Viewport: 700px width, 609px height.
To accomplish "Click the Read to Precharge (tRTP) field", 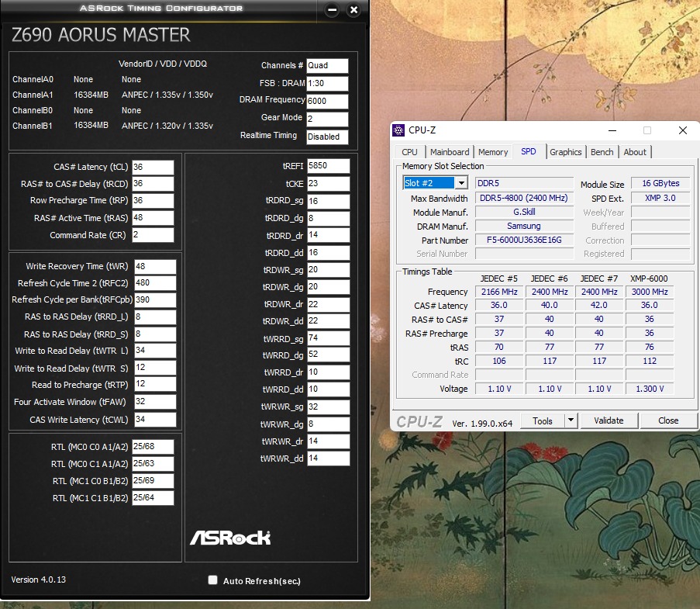I will (155, 384).
